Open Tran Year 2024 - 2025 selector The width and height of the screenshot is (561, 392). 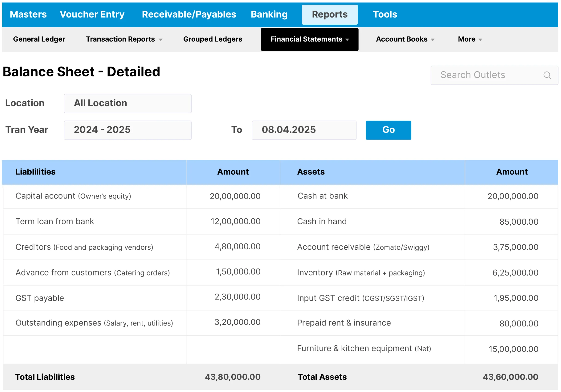coord(127,130)
